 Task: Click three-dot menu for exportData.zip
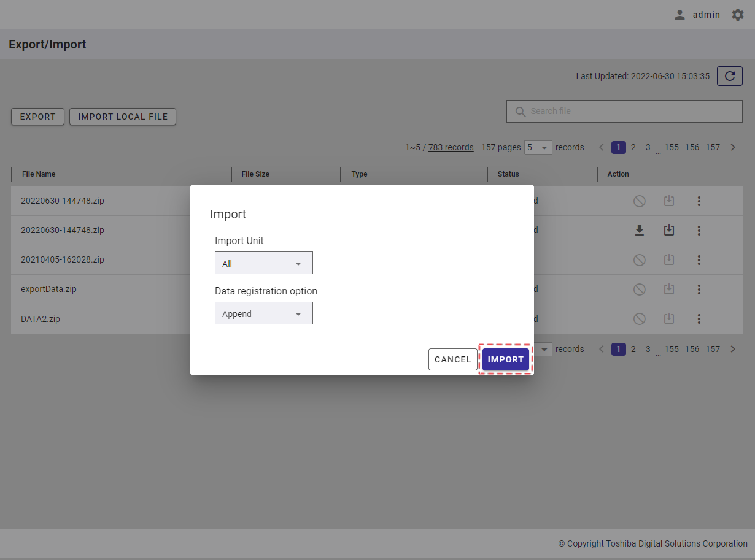699,290
